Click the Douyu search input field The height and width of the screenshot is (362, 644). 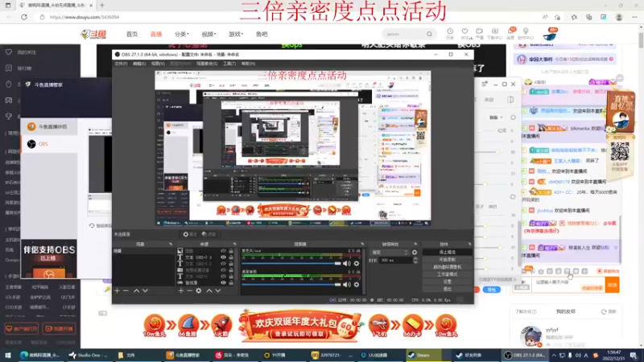coord(404,34)
